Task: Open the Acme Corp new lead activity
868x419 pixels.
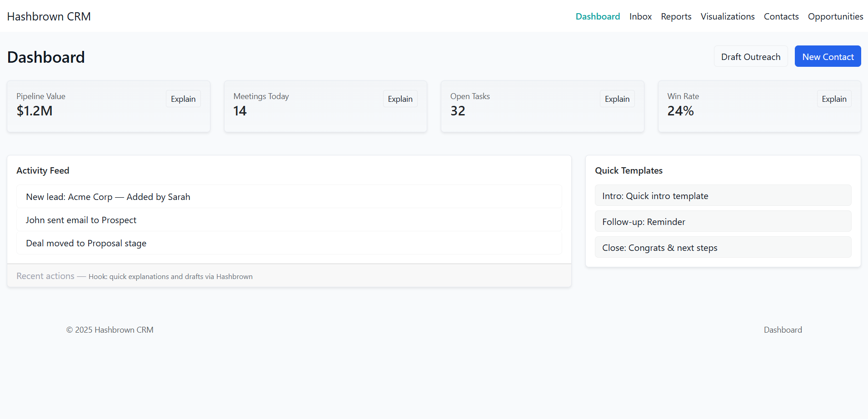Action: coord(289,196)
